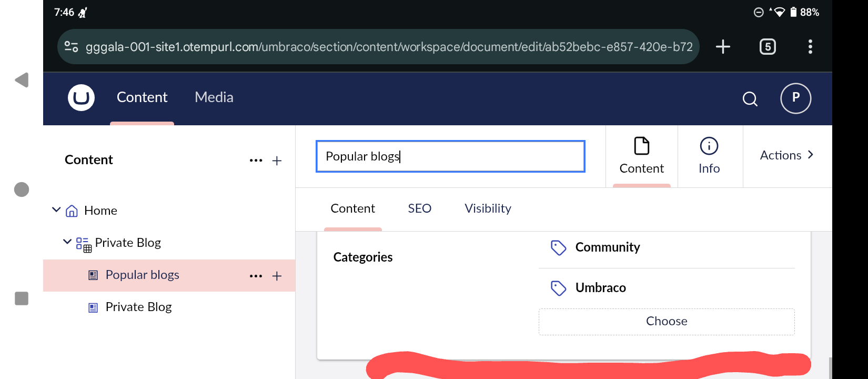Click the Popular blogs document icon

tap(93, 275)
